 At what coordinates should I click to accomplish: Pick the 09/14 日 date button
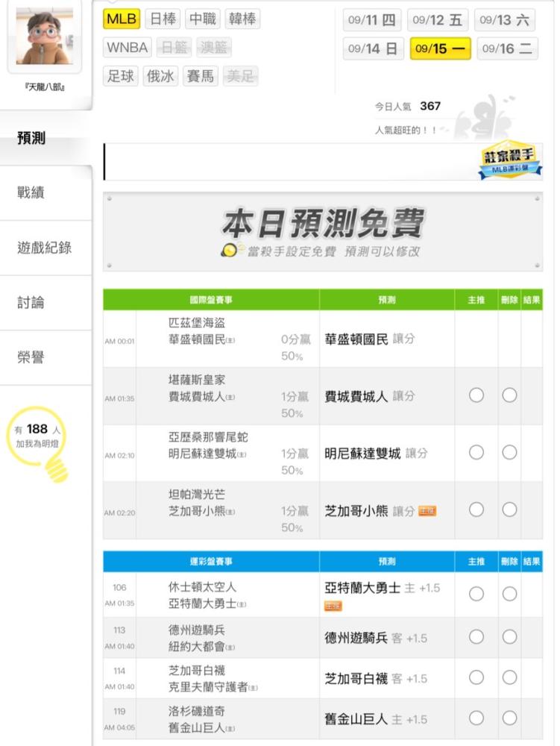[x=373, y=48]
